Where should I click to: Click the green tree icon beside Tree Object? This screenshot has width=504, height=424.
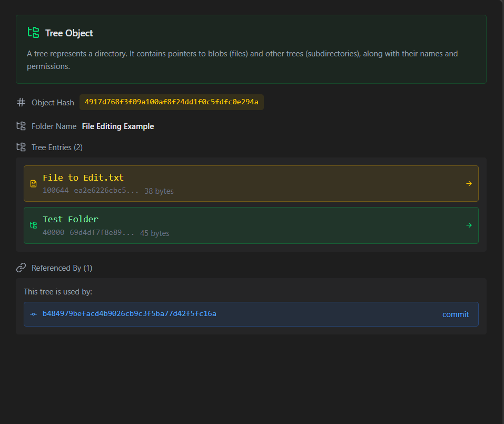(33, 33)
